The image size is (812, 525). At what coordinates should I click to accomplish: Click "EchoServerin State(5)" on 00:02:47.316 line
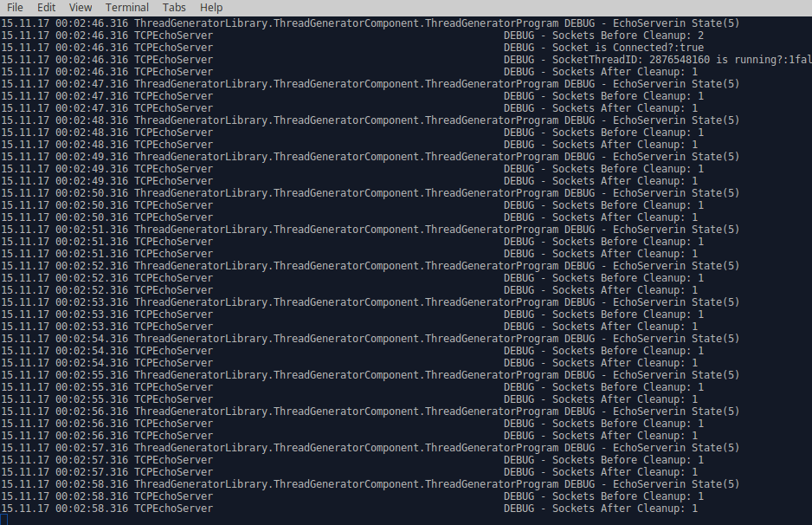(x=676, y=84)
